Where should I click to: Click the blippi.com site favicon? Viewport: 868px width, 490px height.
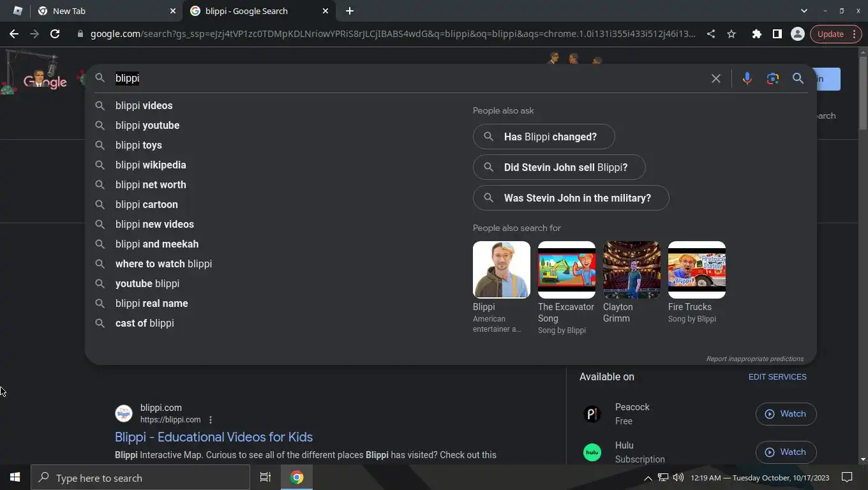(124, 413)
